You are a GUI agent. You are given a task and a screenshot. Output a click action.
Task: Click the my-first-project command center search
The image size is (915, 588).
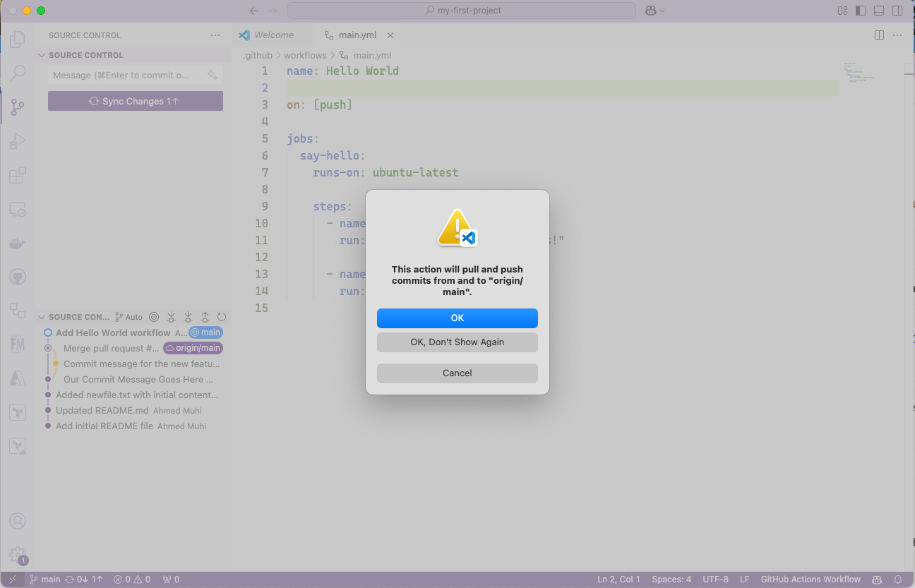462,11
